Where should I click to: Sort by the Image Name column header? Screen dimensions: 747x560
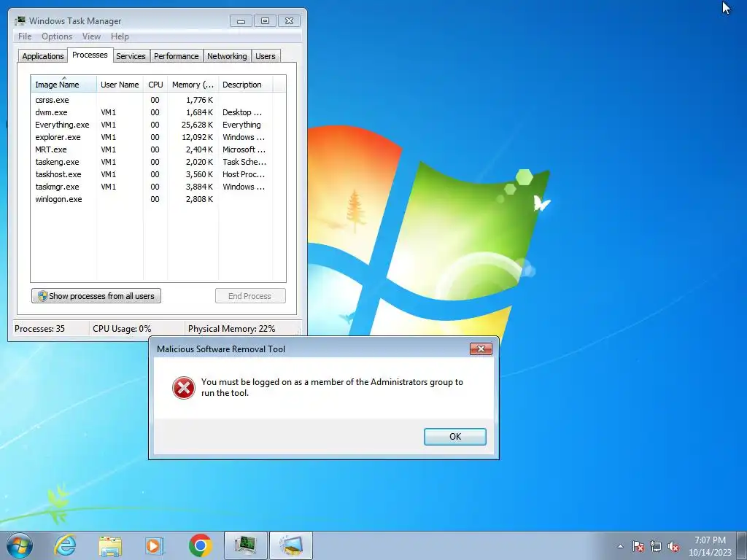point(64,85)
